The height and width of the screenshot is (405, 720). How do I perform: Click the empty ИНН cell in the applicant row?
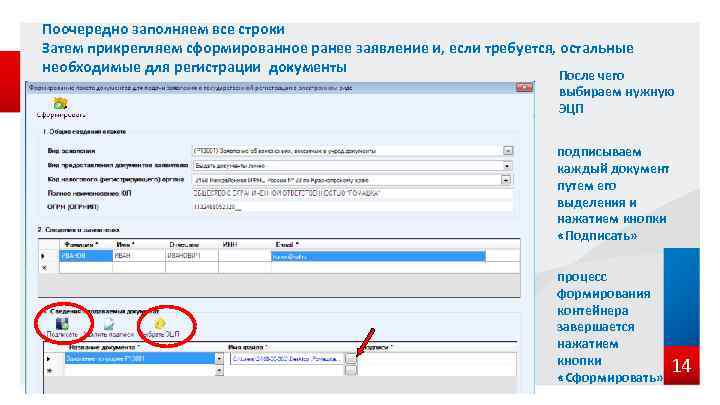click(x=245, y=256)
